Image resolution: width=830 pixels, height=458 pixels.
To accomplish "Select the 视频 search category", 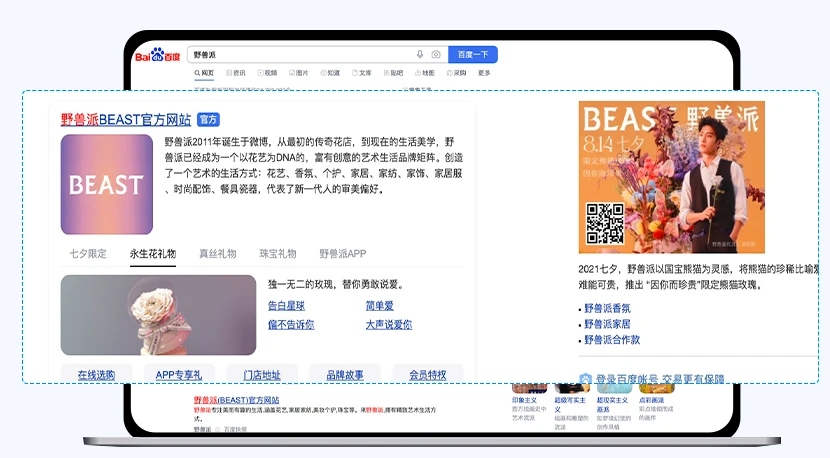I will [267, 73].
